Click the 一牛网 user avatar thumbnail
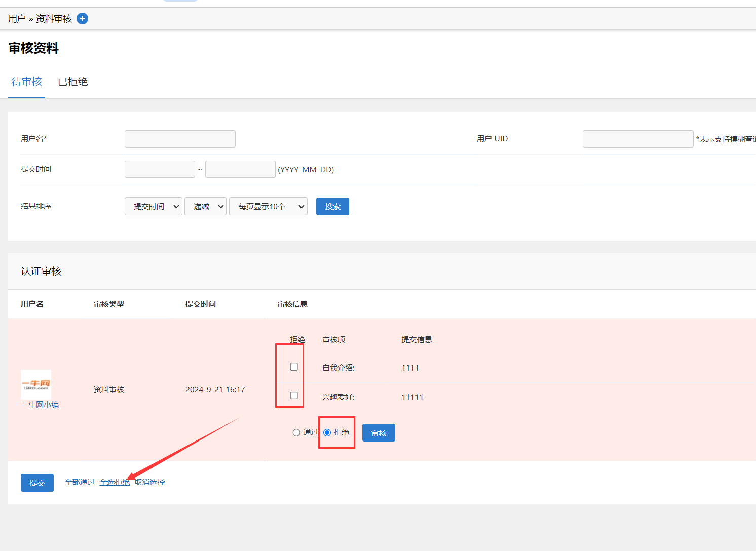The height and width of the screenshot is (551, 756). click(x=36, y=384)
